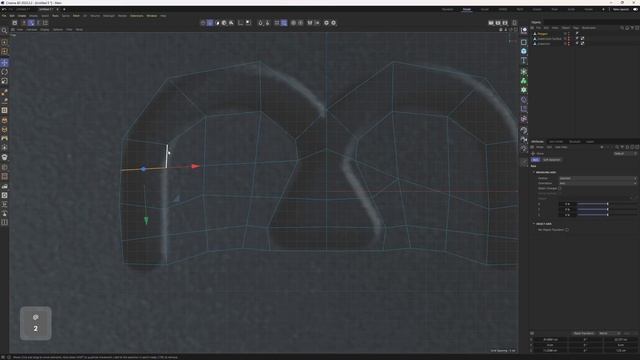Click the Render View icon in top toolbar

(491, 23)
